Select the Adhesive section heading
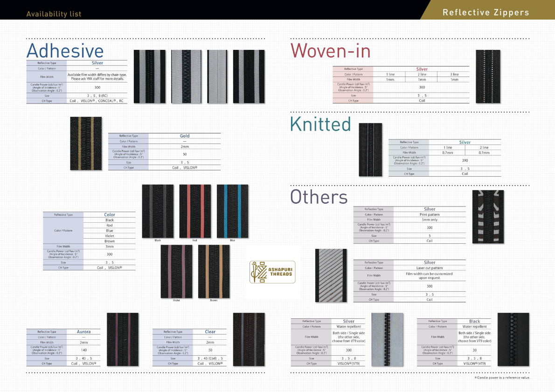This screenshot has height=392, width=555. coord(65,51)
